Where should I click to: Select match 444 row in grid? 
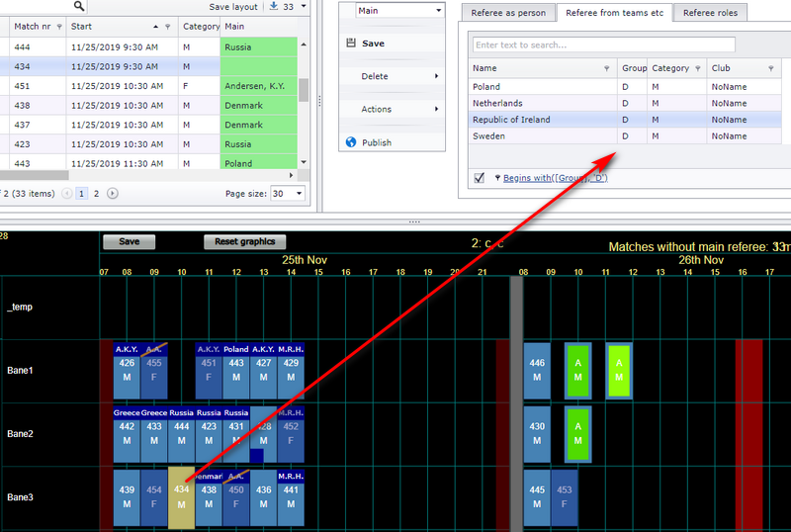pyautogui.click(x=149, y=46)
